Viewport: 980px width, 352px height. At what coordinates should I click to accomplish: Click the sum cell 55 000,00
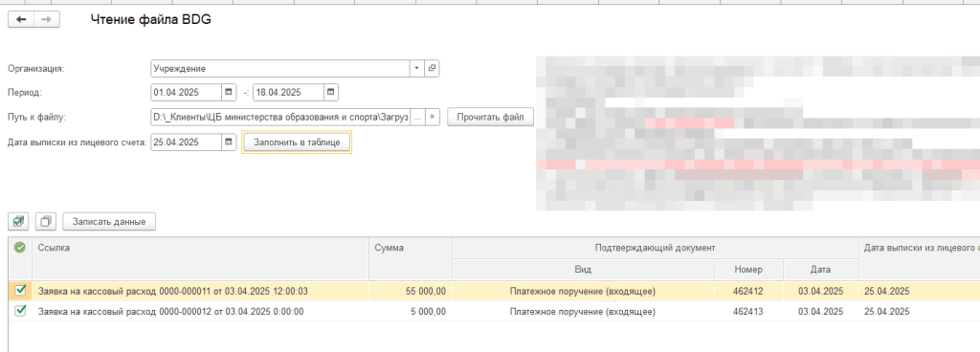coord(410,291)
